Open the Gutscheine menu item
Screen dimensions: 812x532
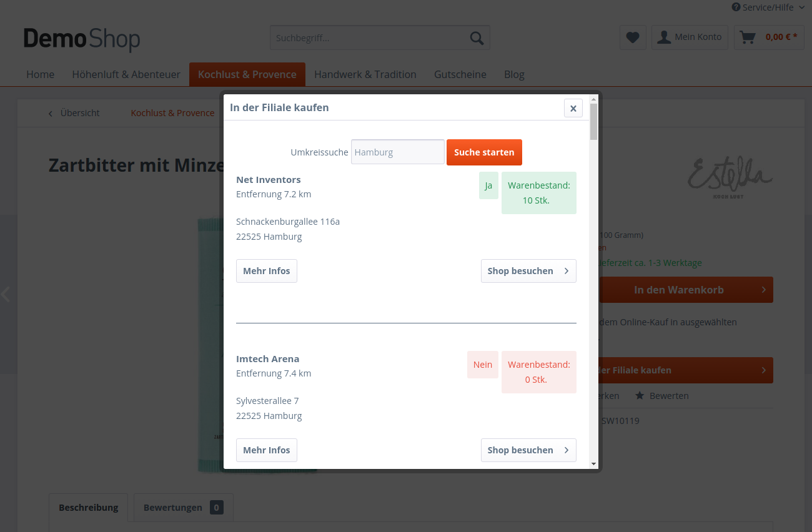[x=460, y=74]
